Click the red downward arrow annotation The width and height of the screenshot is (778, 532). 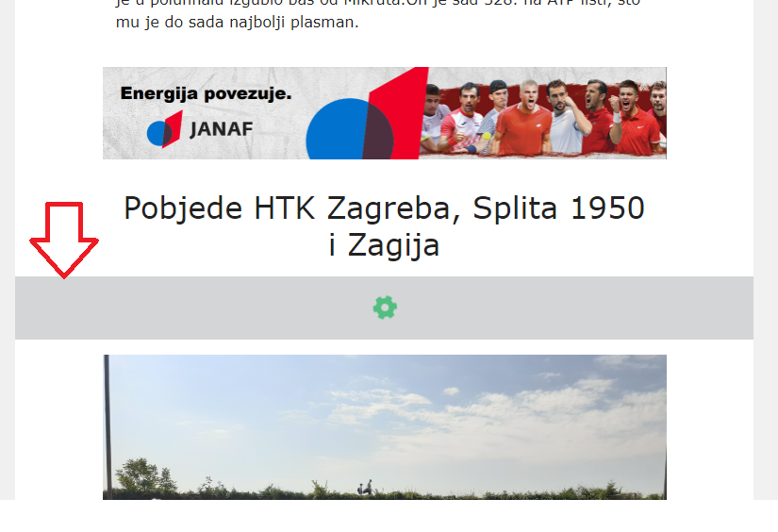coord(64,240)
